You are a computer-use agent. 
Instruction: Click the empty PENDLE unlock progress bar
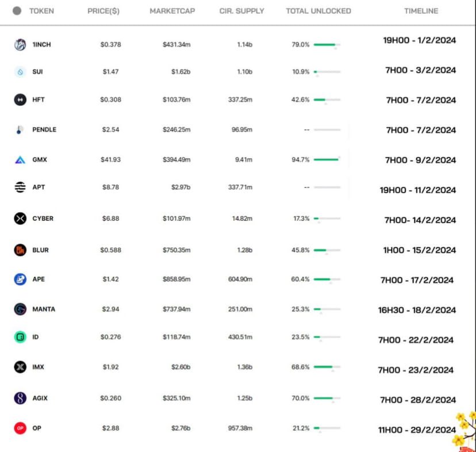point(327,130)
